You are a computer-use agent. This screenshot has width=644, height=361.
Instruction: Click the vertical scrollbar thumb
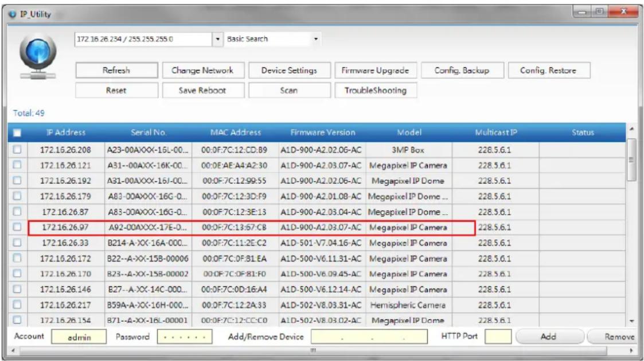point(632,160)
